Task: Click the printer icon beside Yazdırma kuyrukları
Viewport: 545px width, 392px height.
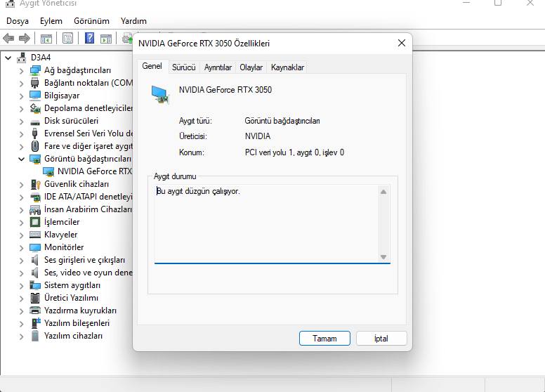Action: (x=34, y=311)
